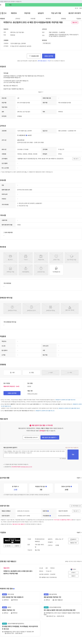Open 인터넷피해구제센터 link
Viewport: 82px width, 644px height.
click(22, 467)
